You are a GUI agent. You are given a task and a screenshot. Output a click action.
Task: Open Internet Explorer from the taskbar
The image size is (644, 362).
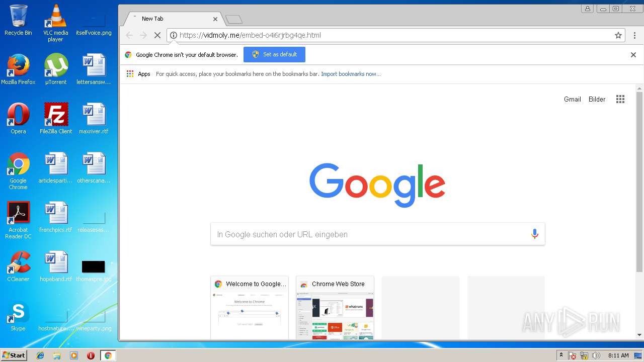coord(40,355)
